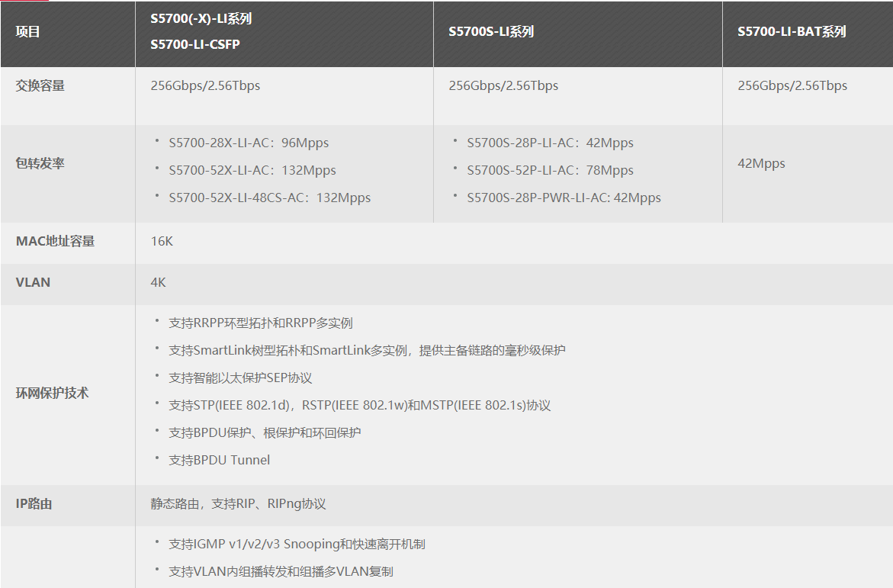
Task: Click the 静态路由，支持RIP、RIPng协议 cell
Action: 238,504
